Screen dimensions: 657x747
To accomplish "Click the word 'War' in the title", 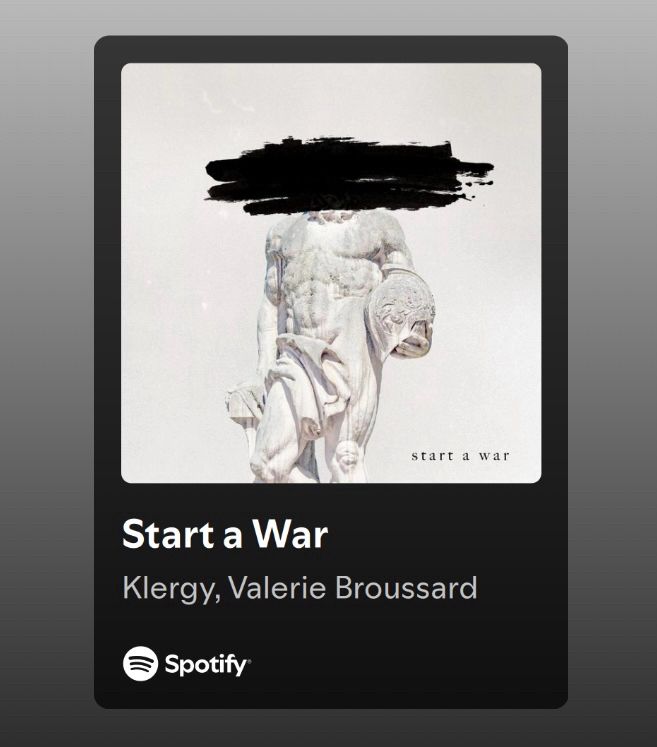I will click(290, 534).
